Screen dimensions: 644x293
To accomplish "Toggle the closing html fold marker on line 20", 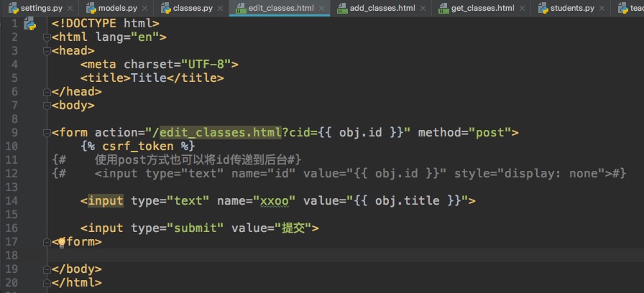I will pos(47,283).
